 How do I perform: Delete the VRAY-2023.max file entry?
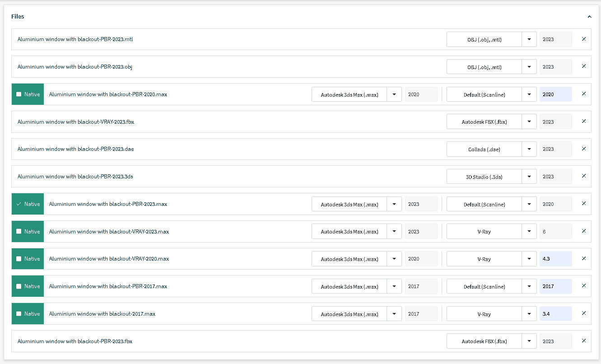pyautogui.click(x=584, y=231)
